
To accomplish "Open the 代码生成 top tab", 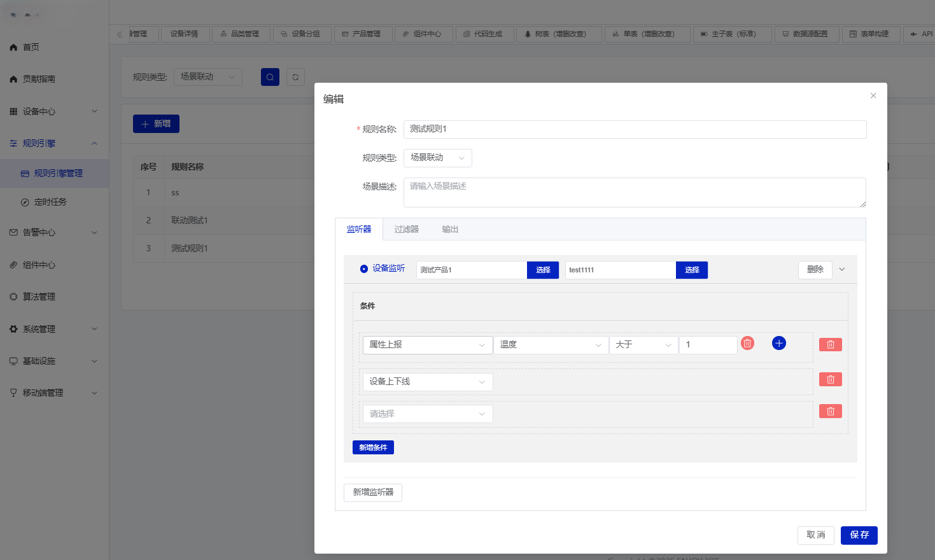I will [484, 34].
